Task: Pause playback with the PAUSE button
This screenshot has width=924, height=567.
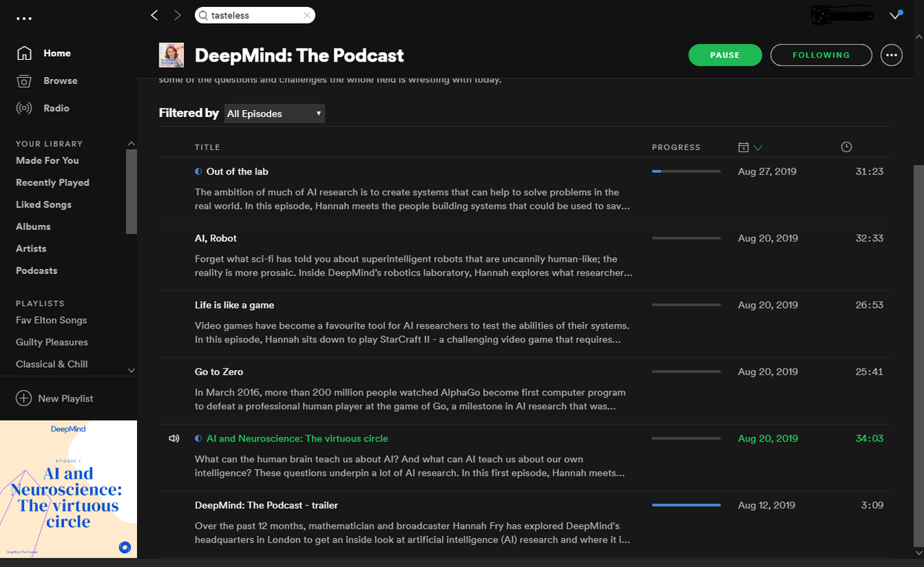Action: click(x=725, y=55)
